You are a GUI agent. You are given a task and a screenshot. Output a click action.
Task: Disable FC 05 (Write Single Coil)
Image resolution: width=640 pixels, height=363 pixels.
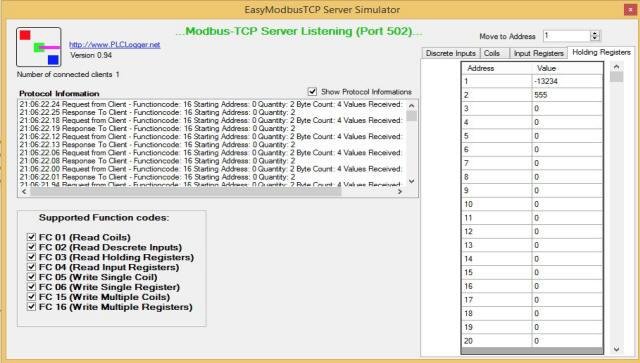coord(31,277)
